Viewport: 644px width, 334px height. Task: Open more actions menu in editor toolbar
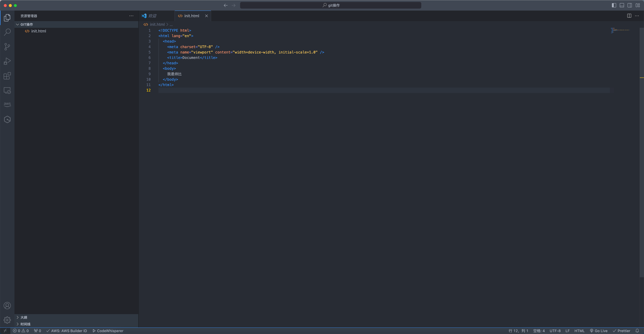point(637,16)
